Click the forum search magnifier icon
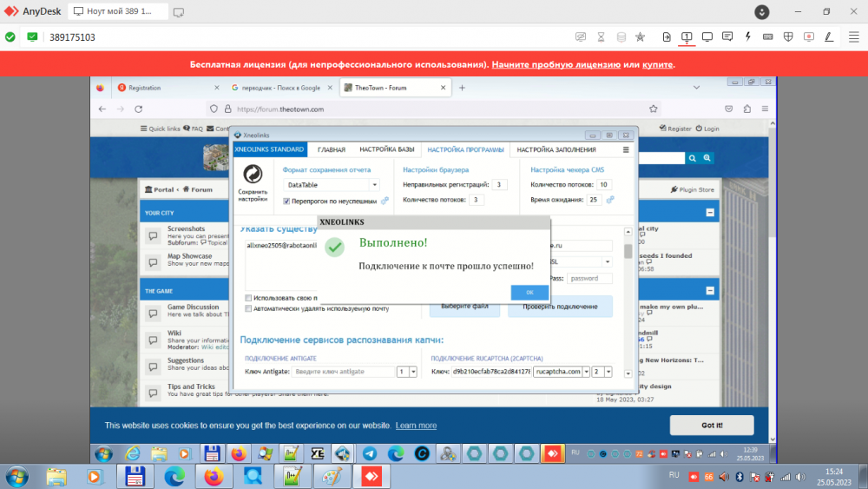 click(x=693, y=158)
